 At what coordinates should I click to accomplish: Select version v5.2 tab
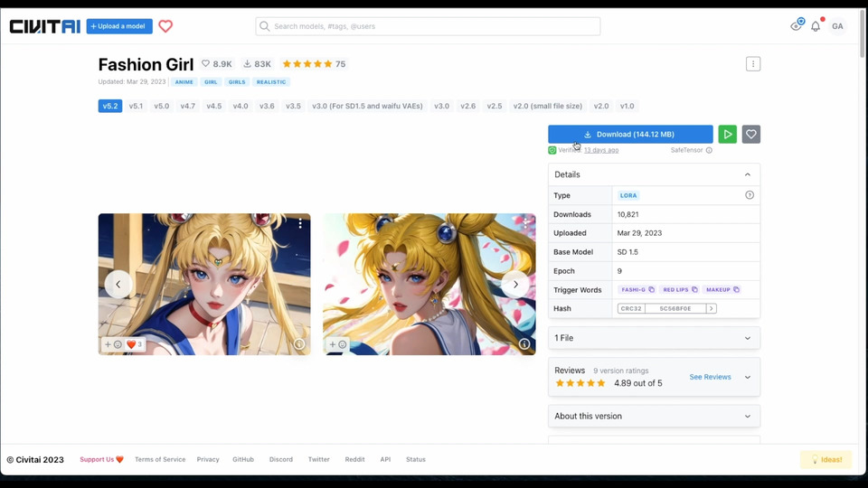[x=110, y=106]
